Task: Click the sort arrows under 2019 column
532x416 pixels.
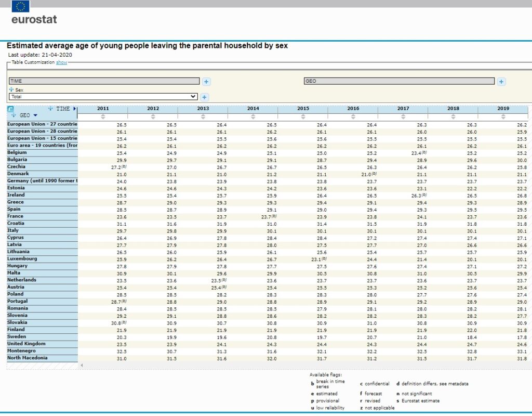Action: pos(503,116)
